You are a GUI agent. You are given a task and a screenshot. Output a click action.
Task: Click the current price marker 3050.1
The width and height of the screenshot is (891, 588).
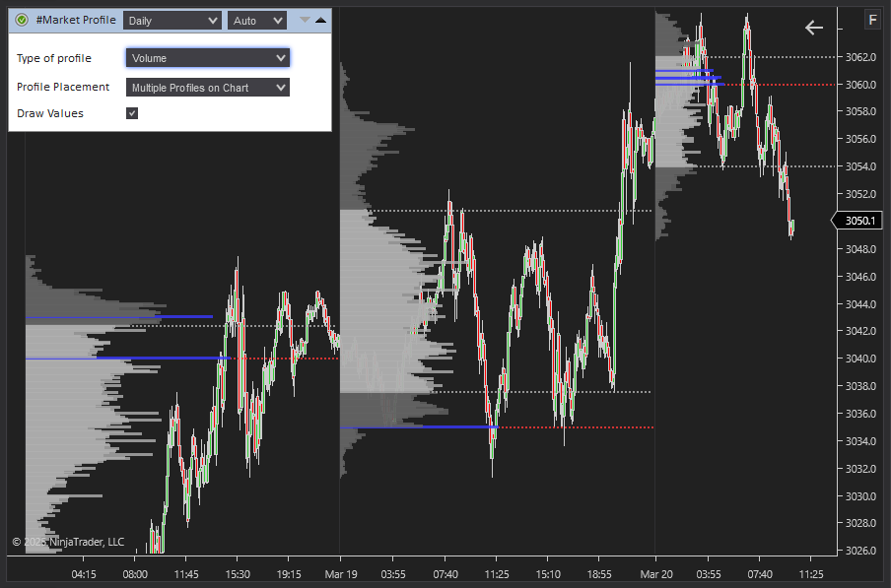[860, 221]
